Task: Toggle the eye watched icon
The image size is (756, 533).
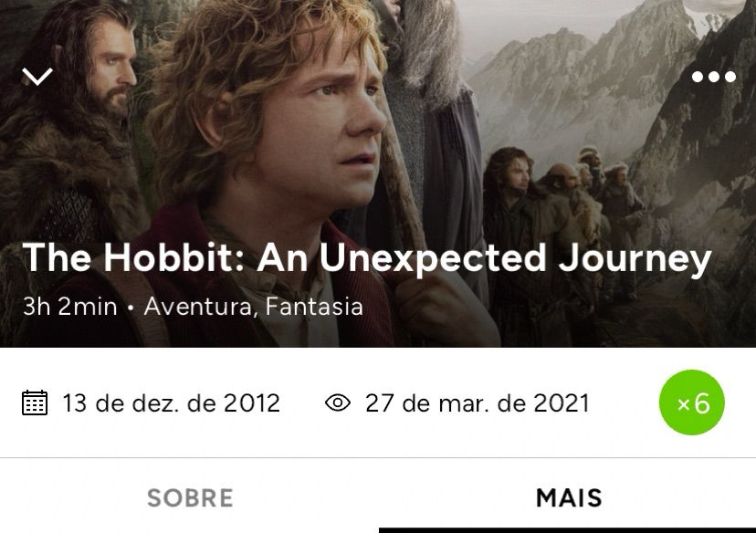Action: (x=338, y=402)
